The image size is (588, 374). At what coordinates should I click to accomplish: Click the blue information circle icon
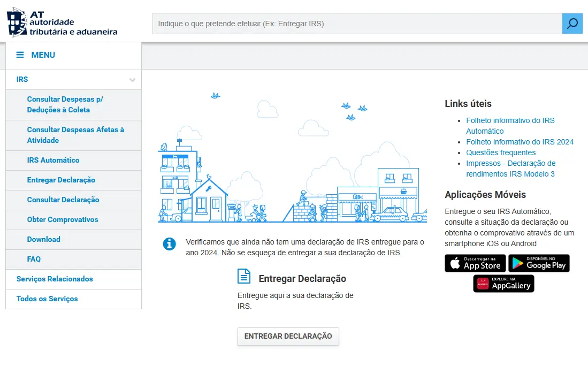tap(170, 244)
